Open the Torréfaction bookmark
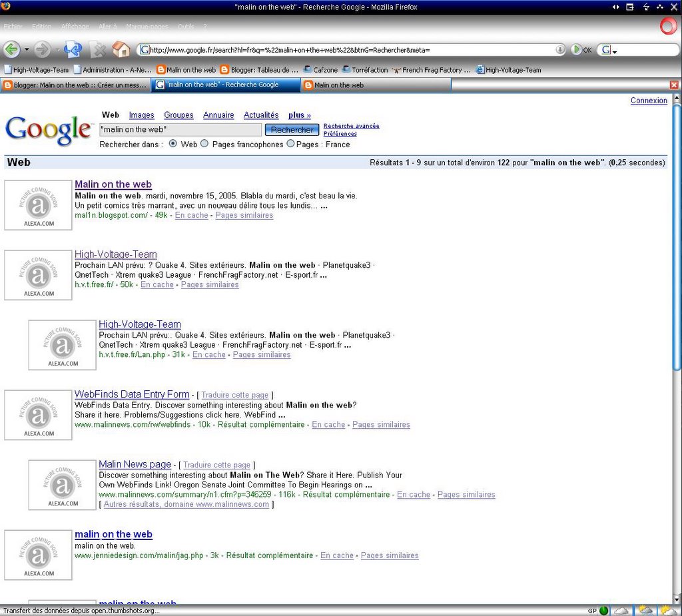 point(364,70)
